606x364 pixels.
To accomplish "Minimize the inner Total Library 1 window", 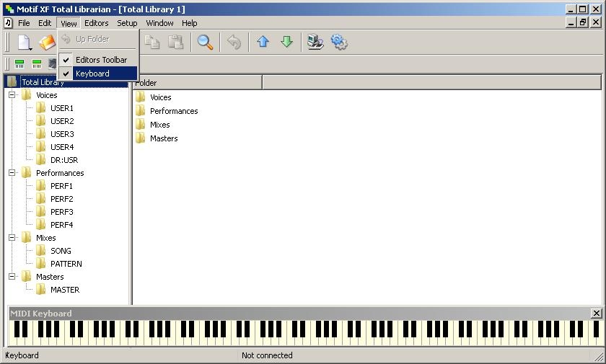I will (x=571, y=22).
